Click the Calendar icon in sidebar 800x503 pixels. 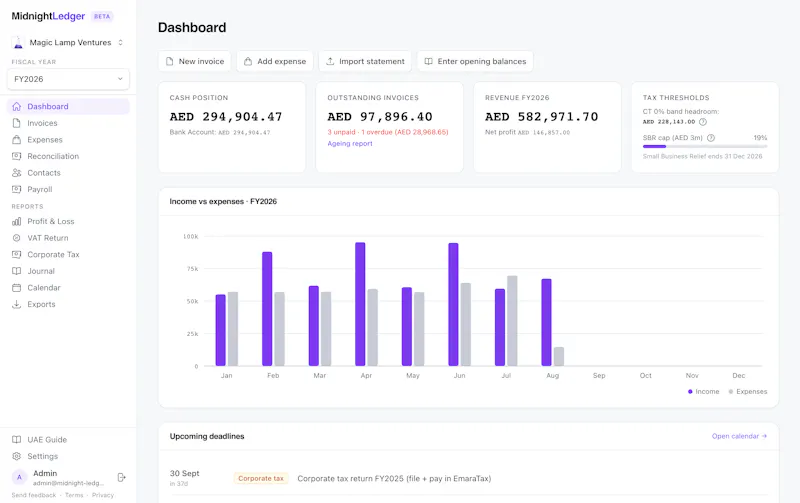pos(16,288)
